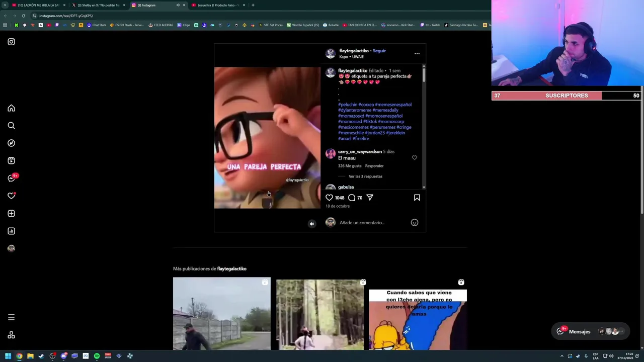The height and width of the screenshot is (362, 644).
Task: Open the flaytegalactiko profile from the post header
Action: click(x=354, y=51)
